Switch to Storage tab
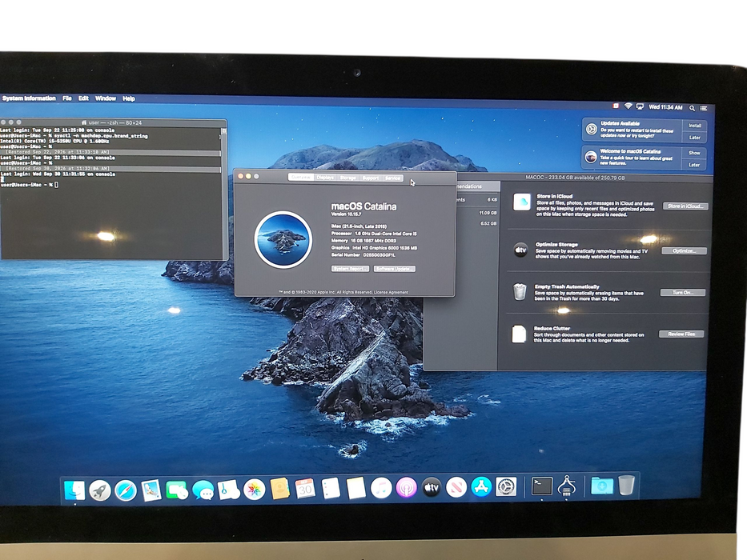This screenshot has height=560, width=747. click(x=347, y=178)
